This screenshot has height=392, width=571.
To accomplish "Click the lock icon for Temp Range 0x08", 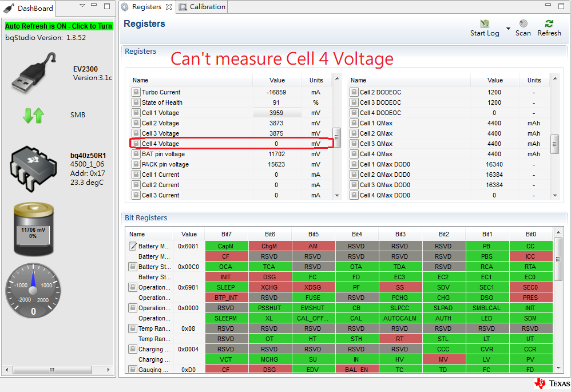I will click(133, 328).
